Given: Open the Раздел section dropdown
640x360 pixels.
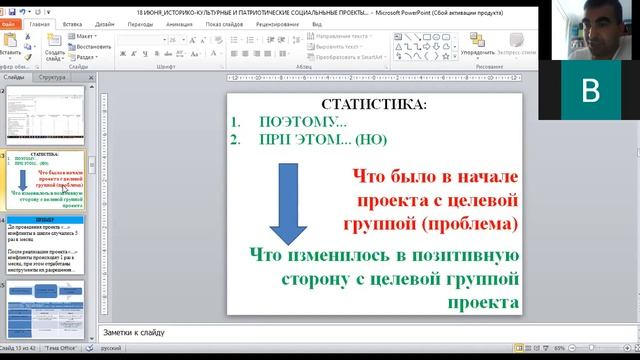Looking at the screenshot, I should (83, 57).
